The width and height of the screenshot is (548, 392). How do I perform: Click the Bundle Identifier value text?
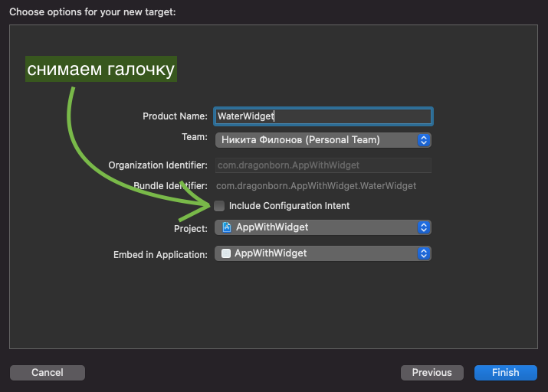tap(316, 186)
